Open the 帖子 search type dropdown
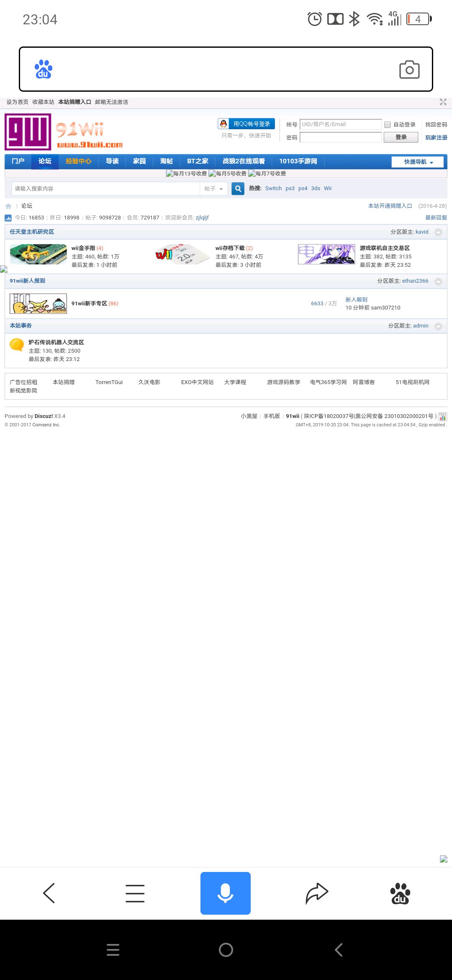This screenshot has height=980, width=452. 213,189
